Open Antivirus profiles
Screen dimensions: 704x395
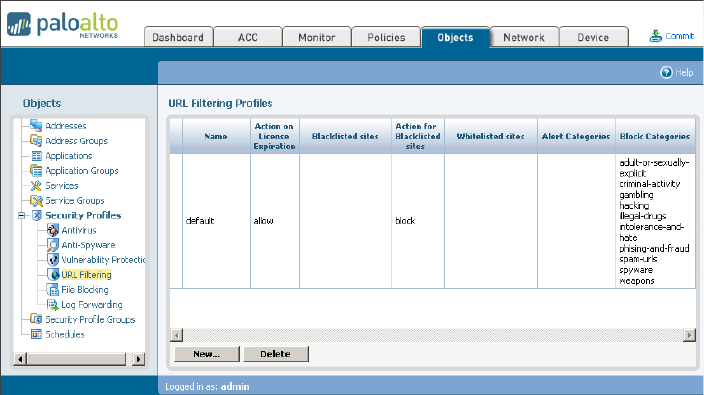coord(79,230)
